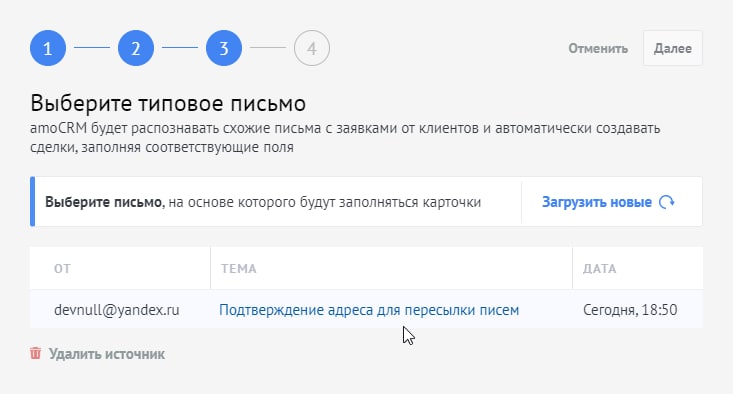733x394 pixels.
Task: Click the connector line between steps 3 and 4
Action: coord(268,48)
